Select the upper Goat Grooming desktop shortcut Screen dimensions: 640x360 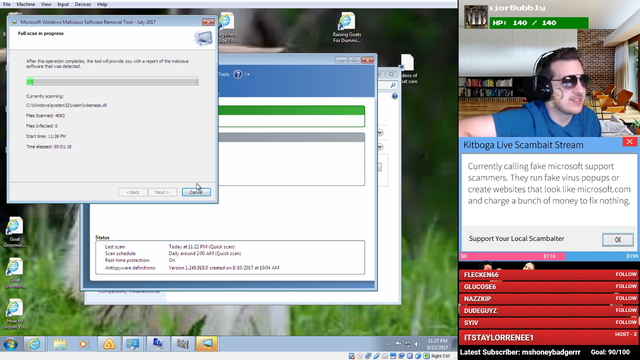tap(15, 232)
